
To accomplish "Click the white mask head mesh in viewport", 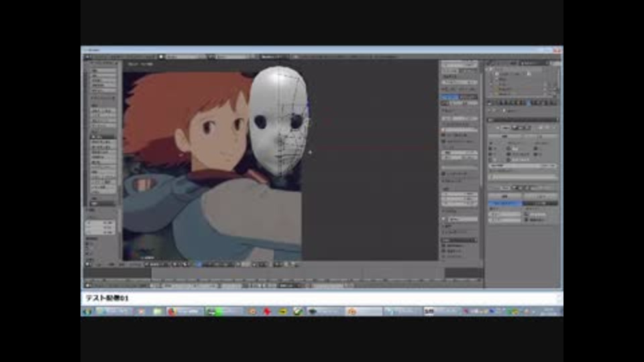I will click(278, 121).
